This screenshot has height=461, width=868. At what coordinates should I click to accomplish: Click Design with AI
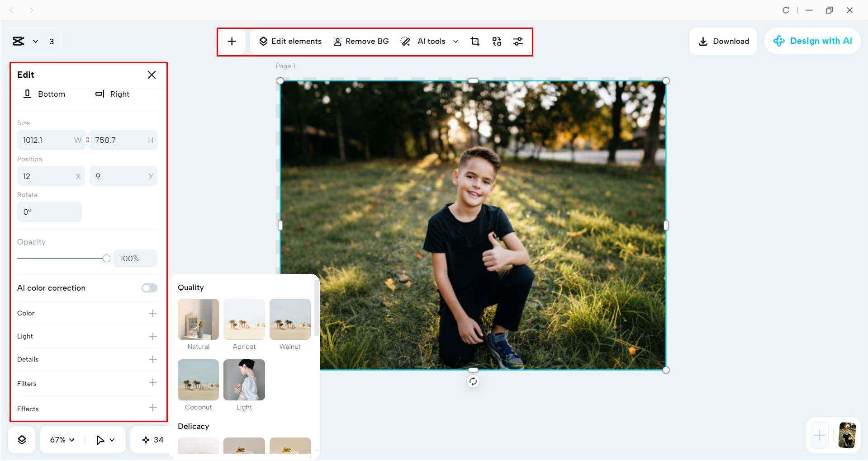[x=812, y=41]
